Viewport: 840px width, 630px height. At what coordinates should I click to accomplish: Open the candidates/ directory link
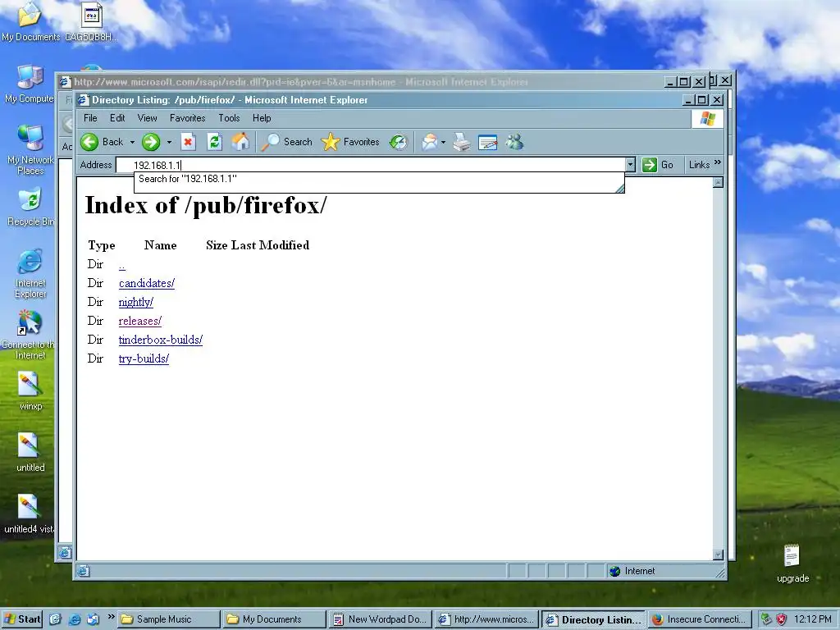(x=147, y=283)
